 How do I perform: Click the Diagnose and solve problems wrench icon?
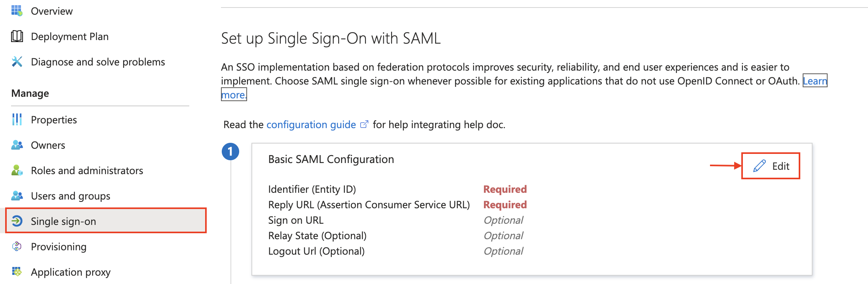(x=17, y=61)
